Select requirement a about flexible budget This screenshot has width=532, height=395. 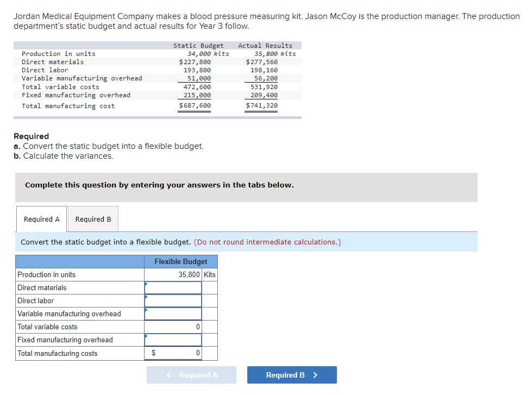pyautogui.click(x=109, y=146)
